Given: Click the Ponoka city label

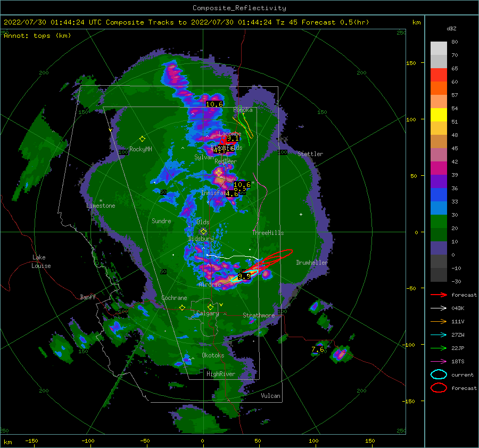Looking at the screenshot, I should 243,110.
